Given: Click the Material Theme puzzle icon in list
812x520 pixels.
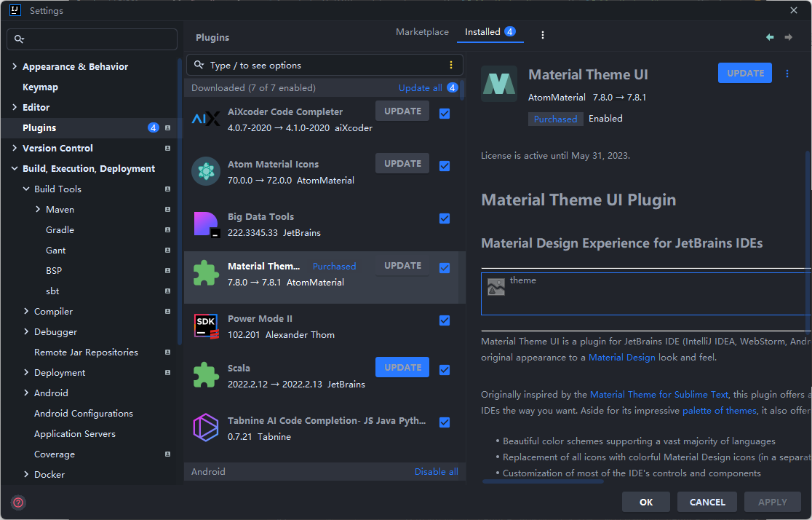Looking at the screenshot, I should 206,273.
